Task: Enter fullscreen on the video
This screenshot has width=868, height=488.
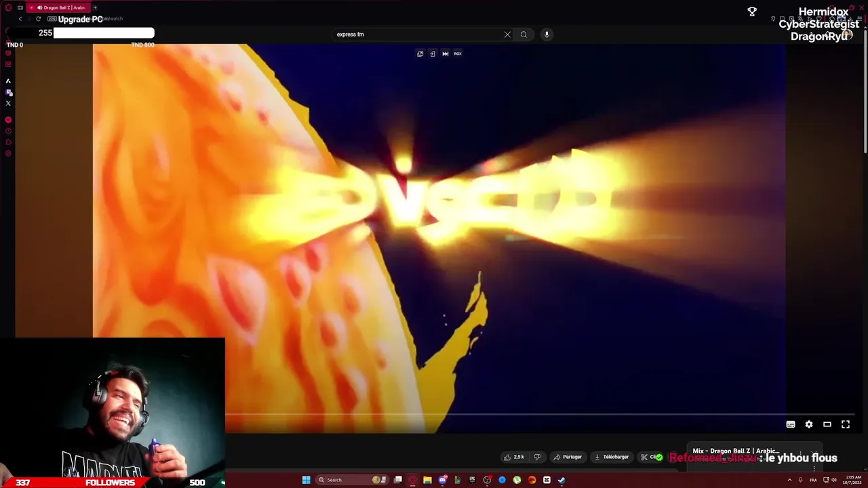Action: 846,424
